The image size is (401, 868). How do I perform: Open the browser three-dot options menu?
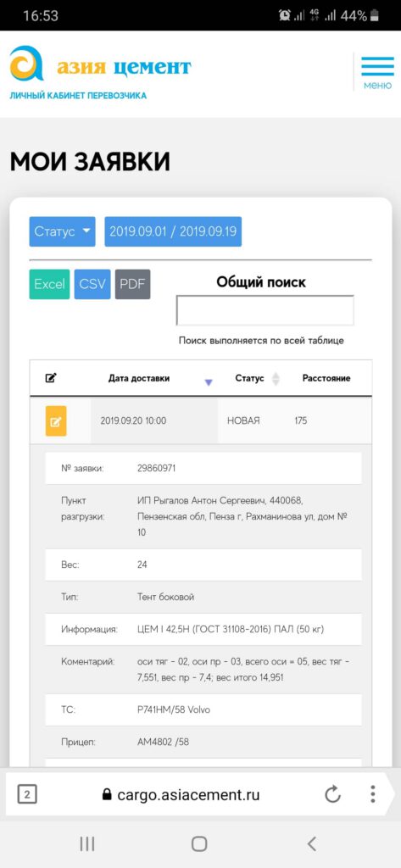coord(373,794)
